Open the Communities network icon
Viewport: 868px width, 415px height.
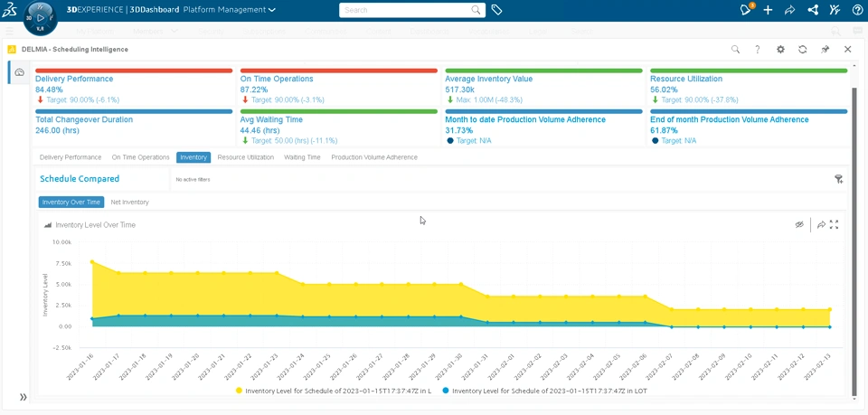click(813, 10)
